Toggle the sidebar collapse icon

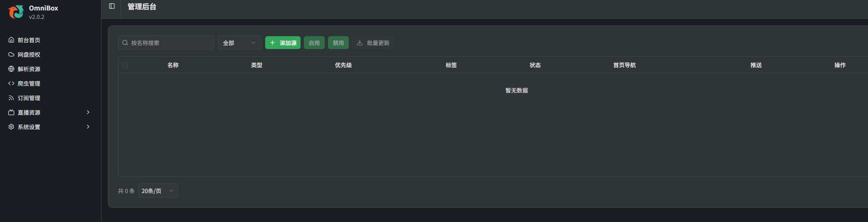[x=112, y=6]
